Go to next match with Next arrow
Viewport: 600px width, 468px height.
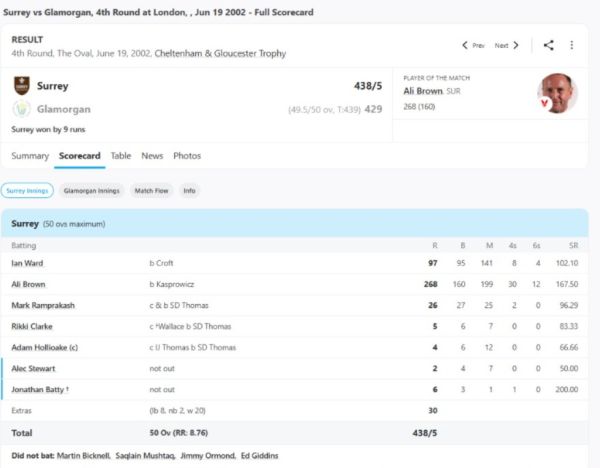click(507, 45)
